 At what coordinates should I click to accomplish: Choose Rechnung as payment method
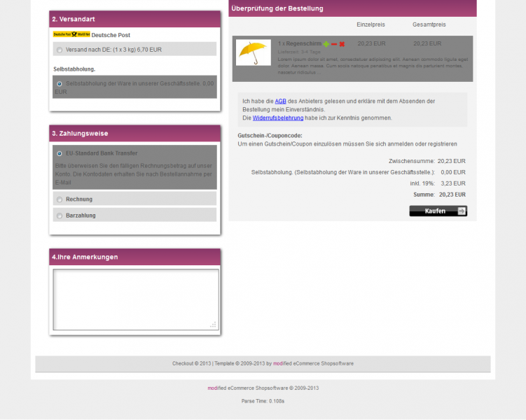click(x=60, y=199)
